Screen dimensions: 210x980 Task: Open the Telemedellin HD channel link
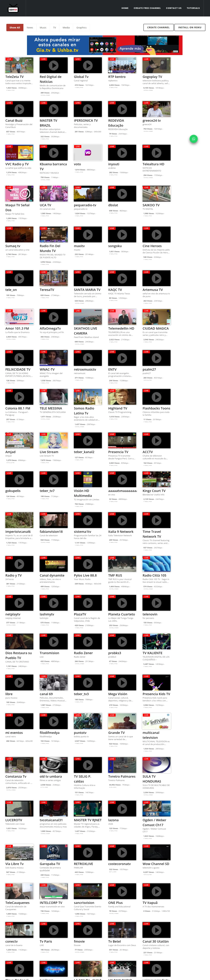(x=121, y=328)
